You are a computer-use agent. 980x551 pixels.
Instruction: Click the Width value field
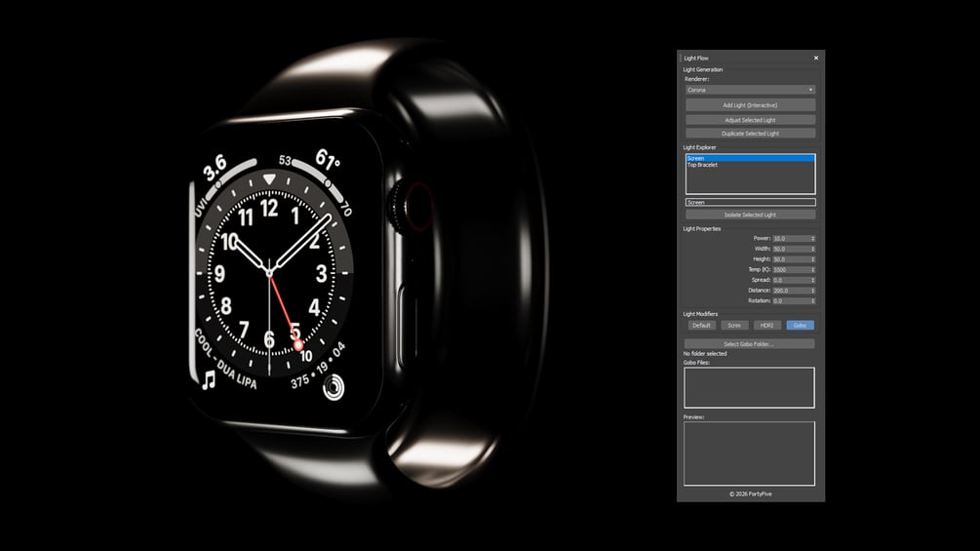coord(791,249)
